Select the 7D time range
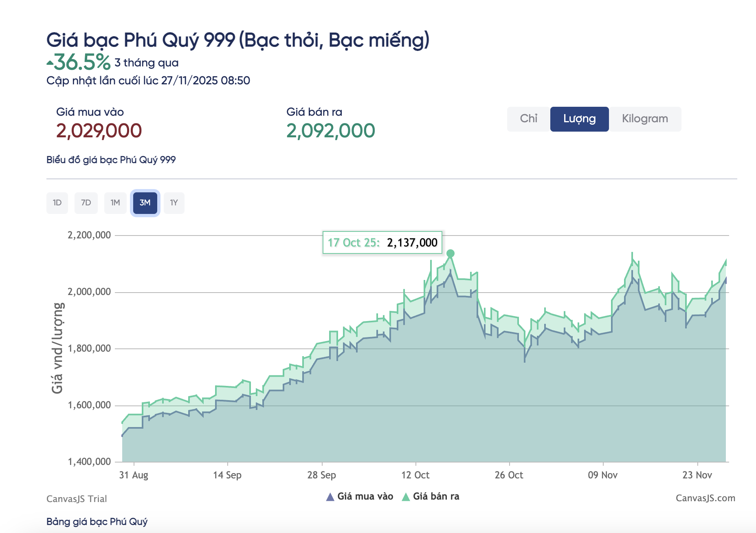756x533 pixels. pyautogui.click(x=86, y=203)
